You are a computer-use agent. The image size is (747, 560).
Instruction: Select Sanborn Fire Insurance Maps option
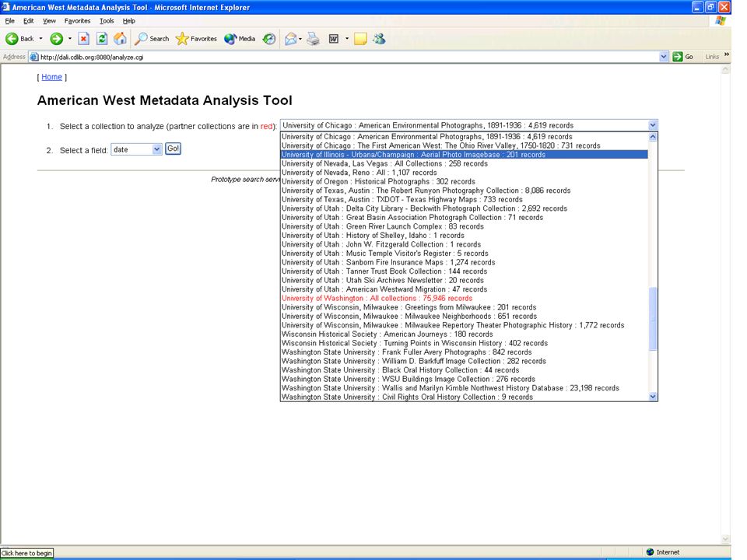click(x=464, y=262)
